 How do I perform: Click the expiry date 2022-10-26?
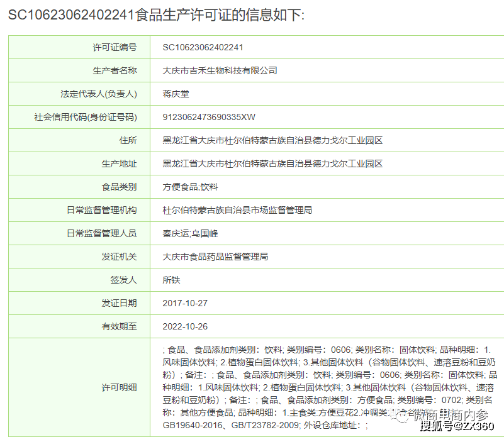185,326
